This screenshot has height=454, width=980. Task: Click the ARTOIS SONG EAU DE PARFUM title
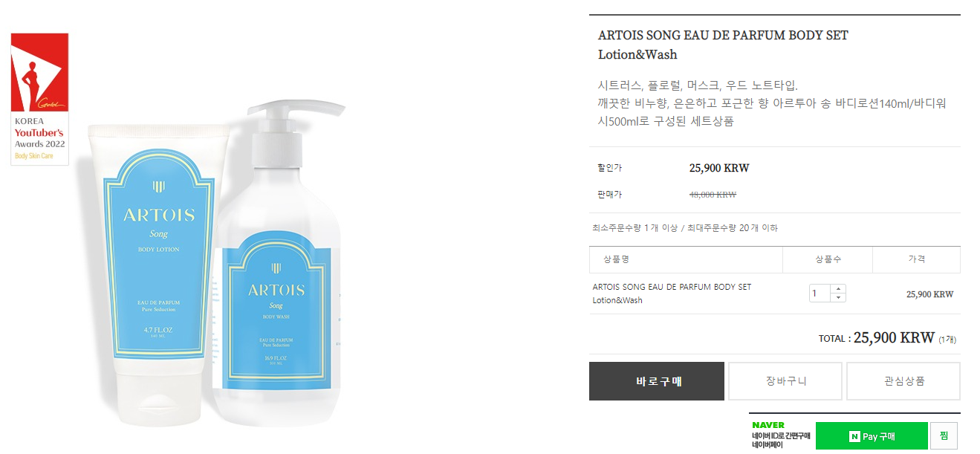[723, 45]
